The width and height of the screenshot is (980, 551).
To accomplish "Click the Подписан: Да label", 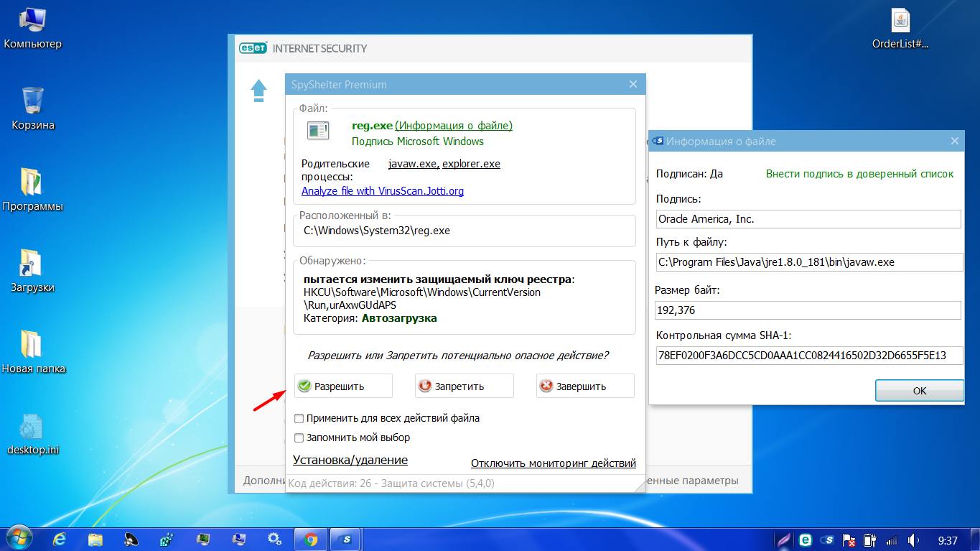I will tap(690, 174).
